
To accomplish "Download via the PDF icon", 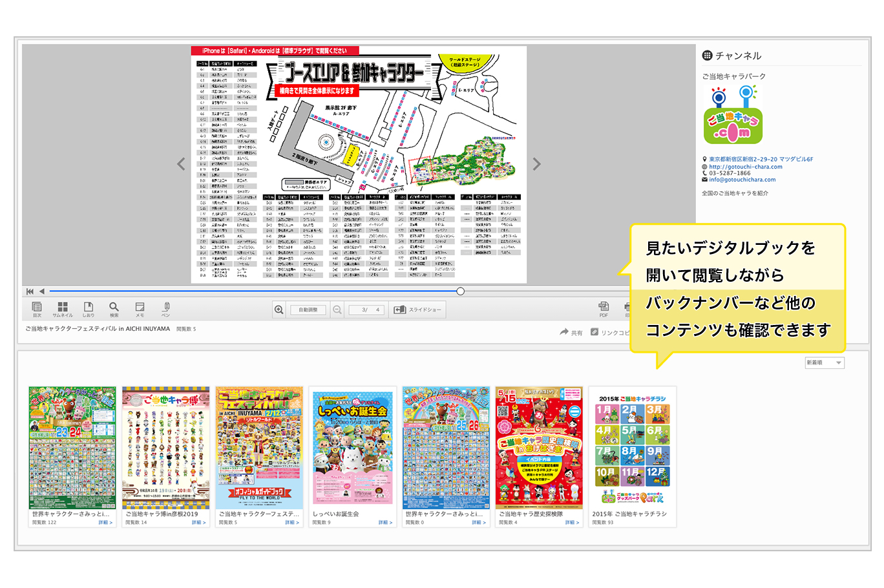I will (604, 307).
